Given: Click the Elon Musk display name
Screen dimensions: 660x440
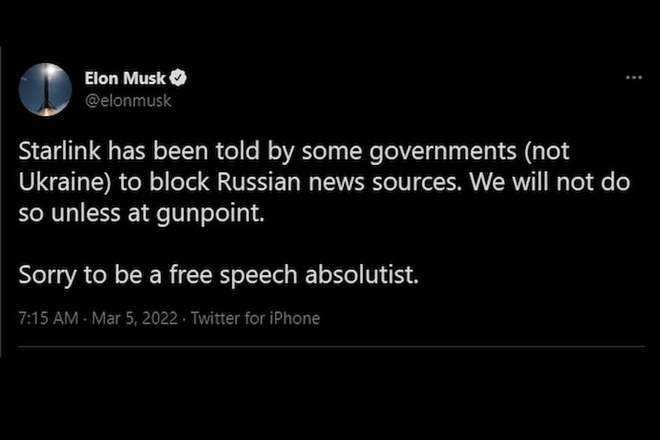Looking at the screenshot, I should [x=125, y=78].
